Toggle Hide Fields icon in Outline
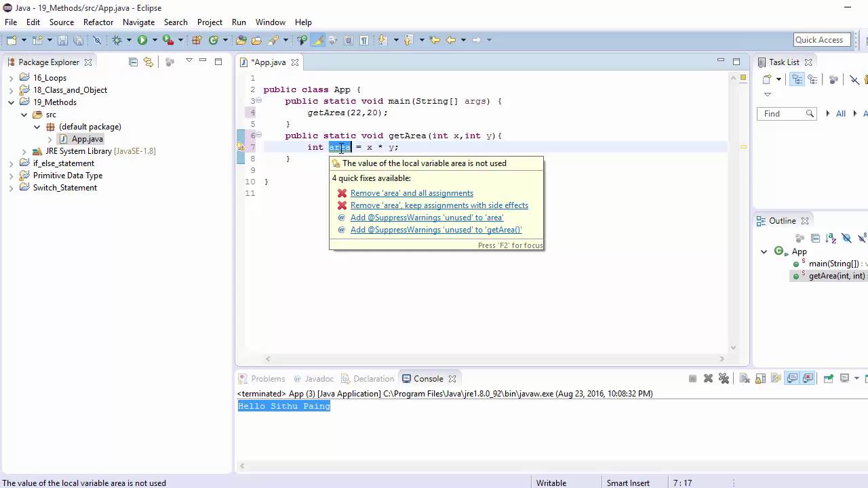 846,238
